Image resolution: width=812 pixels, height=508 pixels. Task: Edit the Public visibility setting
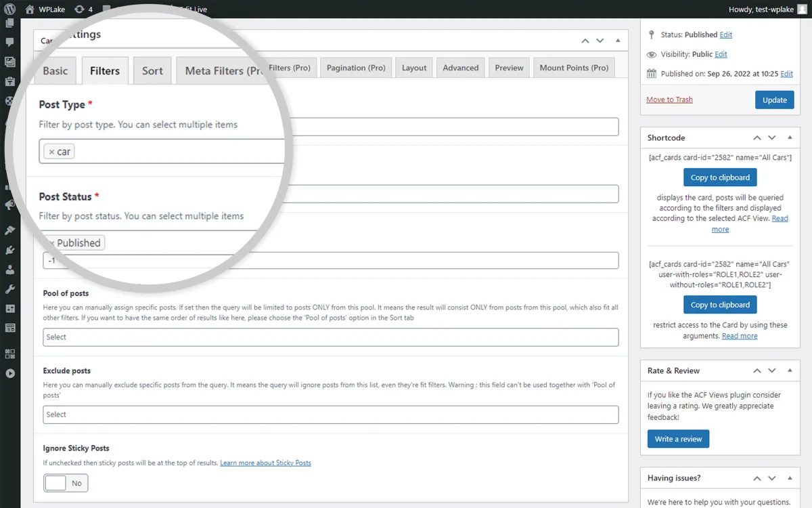pyautogui.click(x=721, y=54)
